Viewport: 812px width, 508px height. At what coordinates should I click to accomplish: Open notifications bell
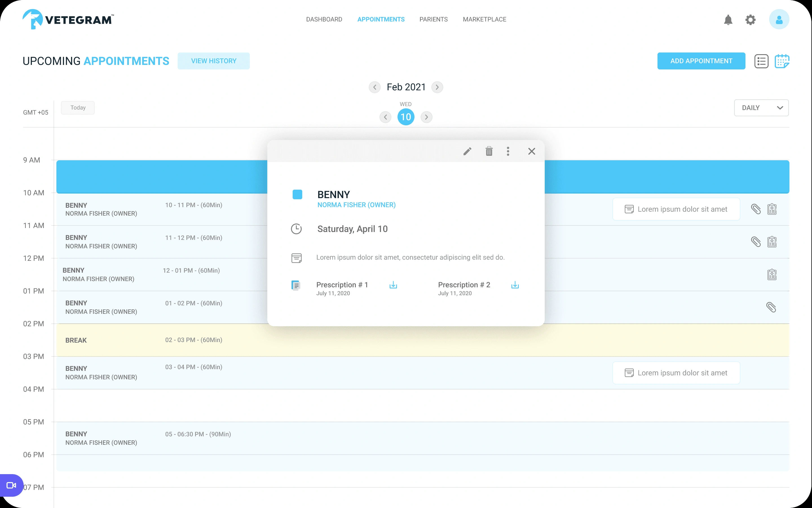click(728, 20)
